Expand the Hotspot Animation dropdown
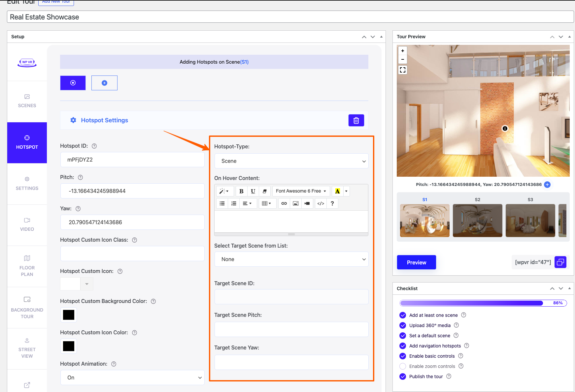 click(x=132, y=377)
